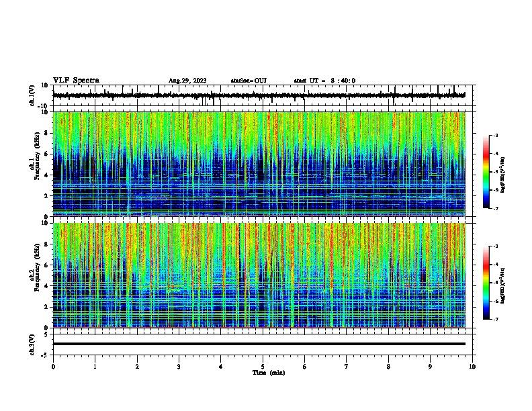Select the "Aug.29, 2023" date text

[187, 81]
